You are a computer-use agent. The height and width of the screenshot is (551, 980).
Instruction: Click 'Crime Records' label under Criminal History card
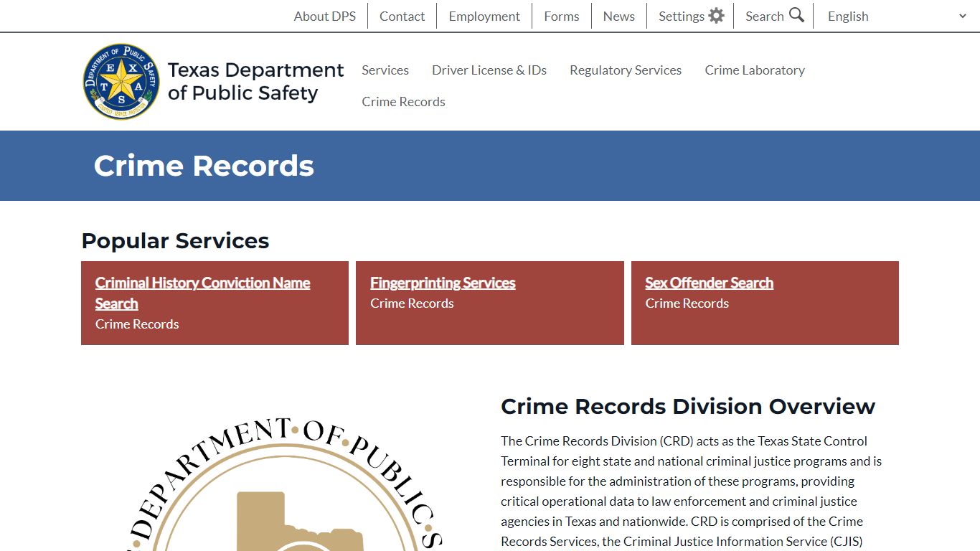(137, 324)
